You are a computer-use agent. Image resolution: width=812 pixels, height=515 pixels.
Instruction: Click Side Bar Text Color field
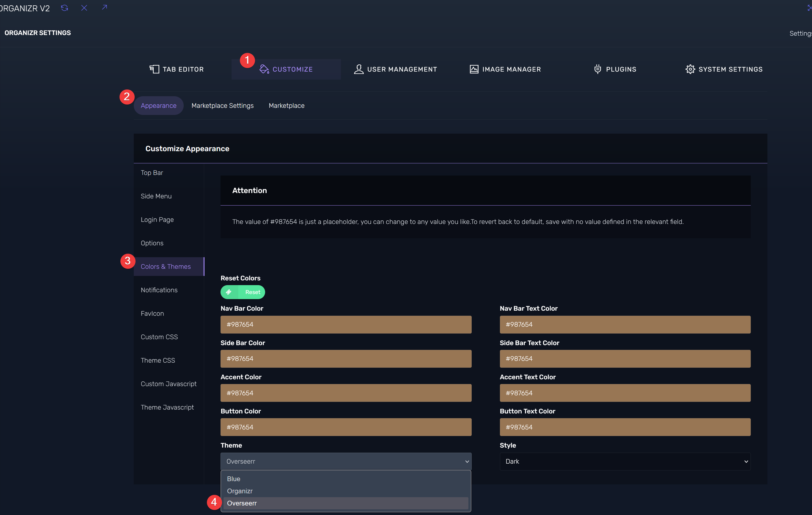(x=625, y=358)
